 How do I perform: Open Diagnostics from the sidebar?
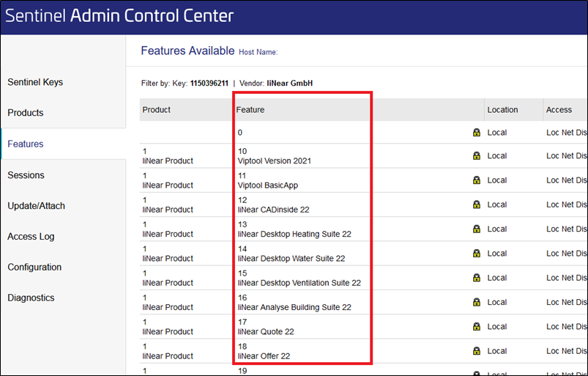click(x=31, y=298)
